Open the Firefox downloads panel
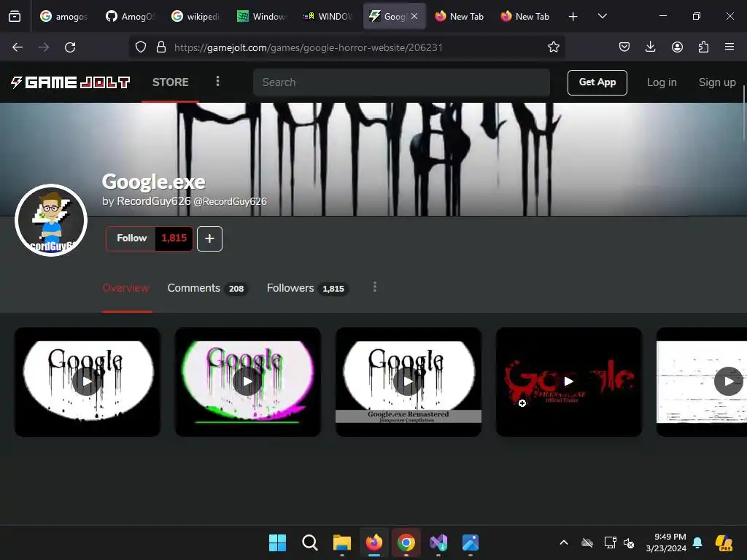747x560 pixels. coord(650,47)
